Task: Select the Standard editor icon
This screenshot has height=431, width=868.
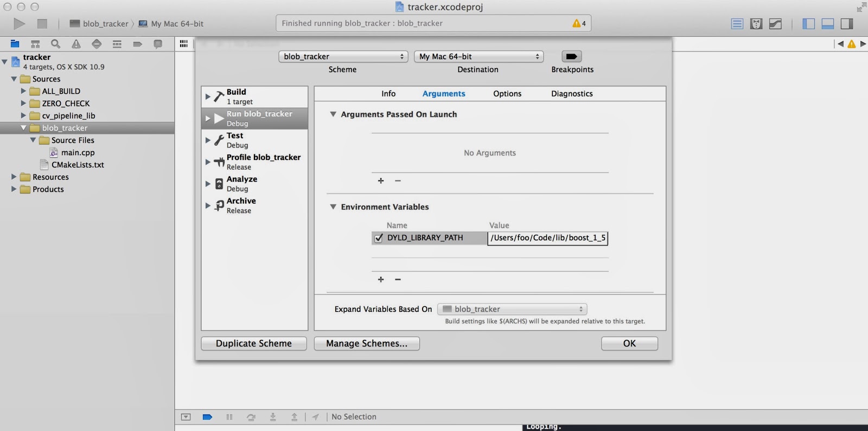Action: (x=737, y=23)
